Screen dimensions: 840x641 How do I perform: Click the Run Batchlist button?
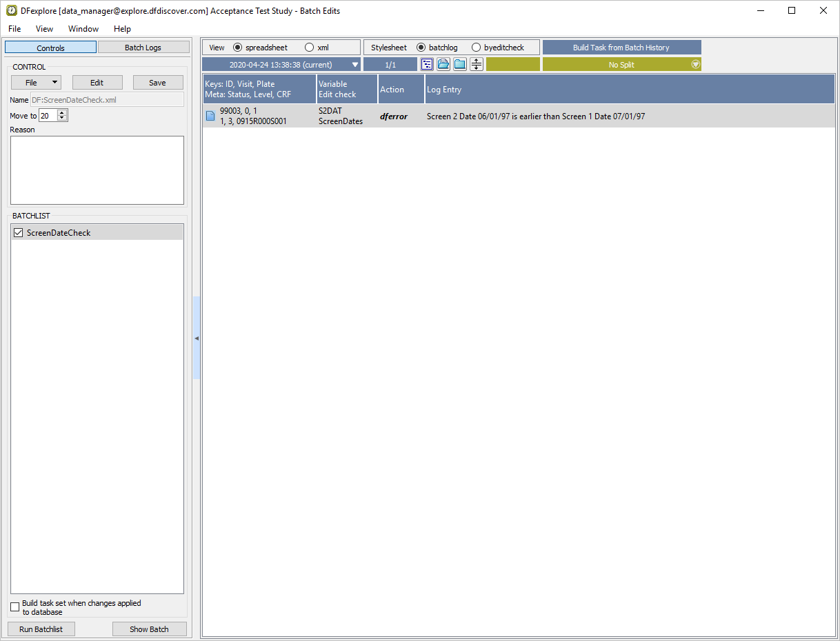click(41, 629)
